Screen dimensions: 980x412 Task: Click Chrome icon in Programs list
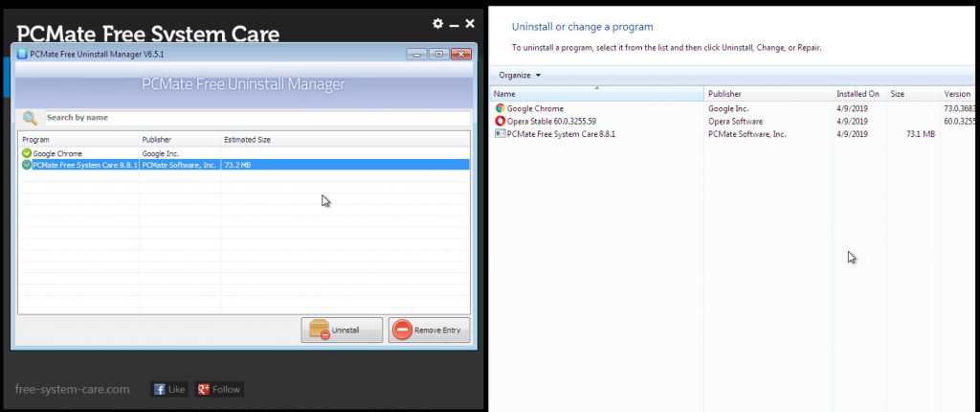click(500, 108)
